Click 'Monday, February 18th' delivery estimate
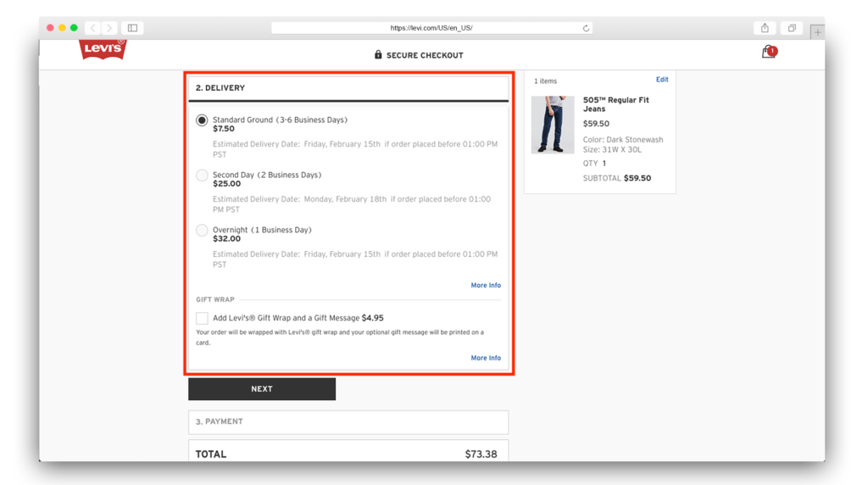Viewport: 868px width, 485px height. click(345, 198)
